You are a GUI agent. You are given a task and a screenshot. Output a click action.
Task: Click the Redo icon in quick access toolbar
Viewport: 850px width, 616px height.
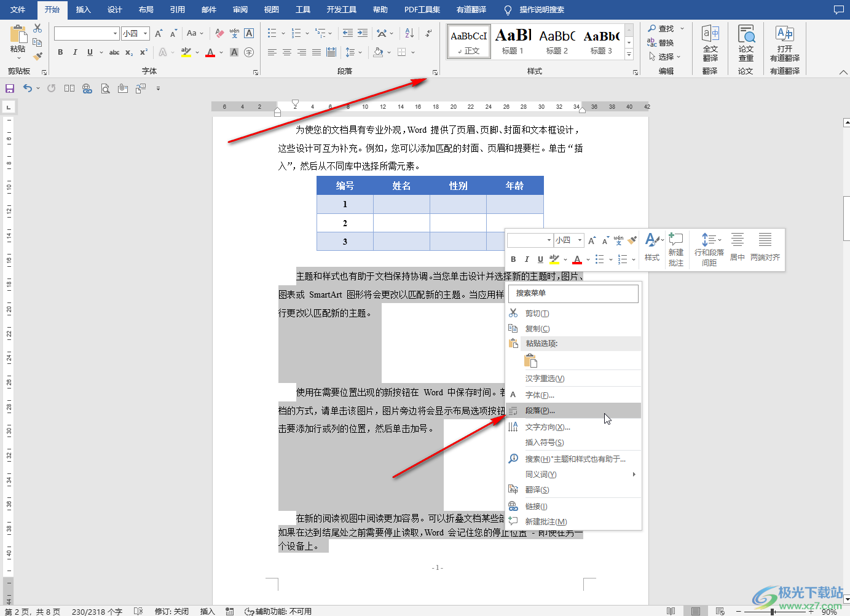point(51,89)
